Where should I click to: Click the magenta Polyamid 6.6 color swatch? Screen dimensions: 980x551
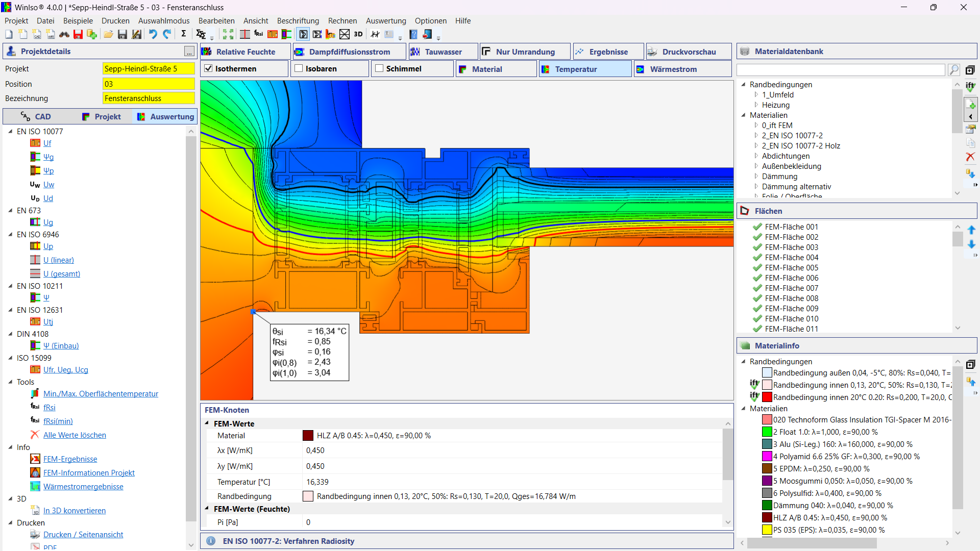pyautogui.click(x=767, y=457)
